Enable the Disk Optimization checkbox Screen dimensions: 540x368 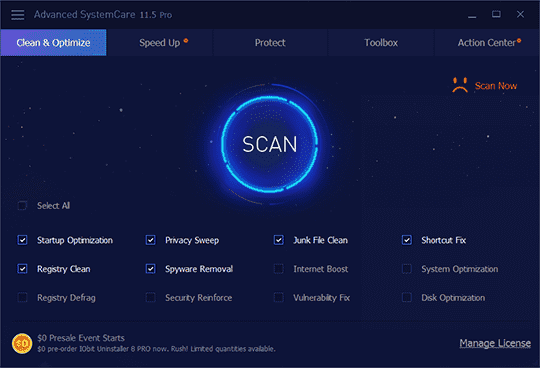coord(407,297)
